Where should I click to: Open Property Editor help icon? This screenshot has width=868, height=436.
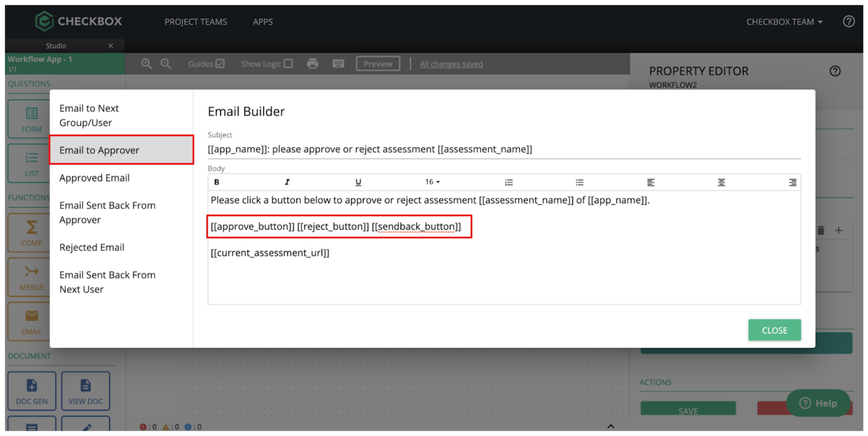(x=835, y=71)
